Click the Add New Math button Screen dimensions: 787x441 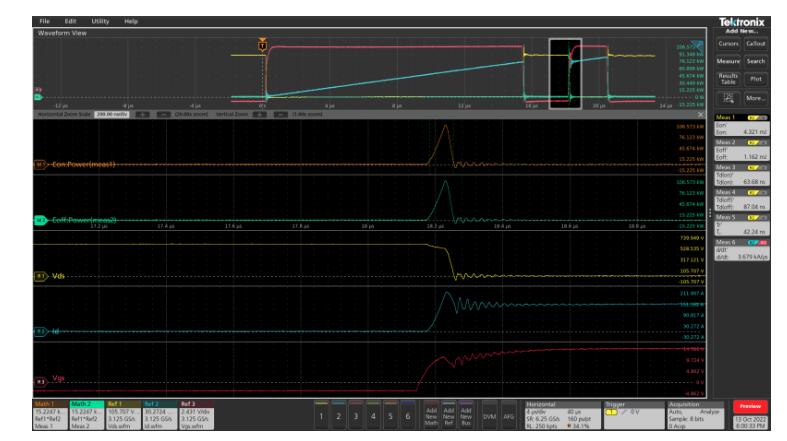click(431, 415)
